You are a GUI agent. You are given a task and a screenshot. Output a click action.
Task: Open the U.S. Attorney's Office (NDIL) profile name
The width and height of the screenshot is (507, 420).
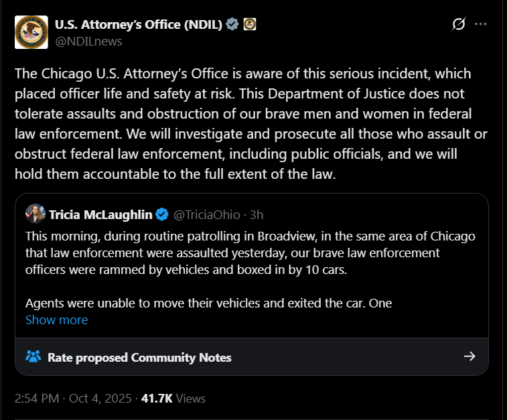point(139,25)
